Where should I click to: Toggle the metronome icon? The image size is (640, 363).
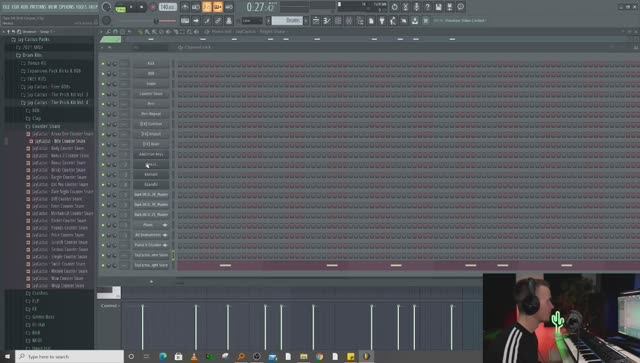[185, 7]
